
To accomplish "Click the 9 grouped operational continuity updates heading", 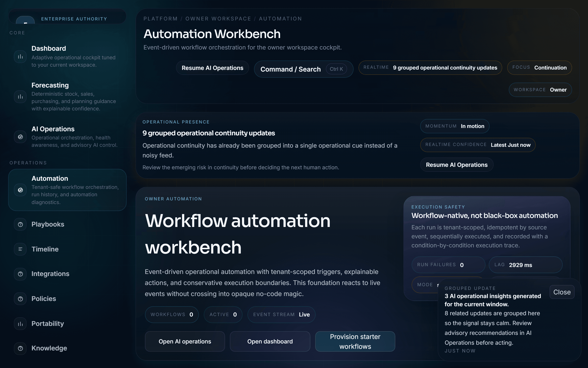I will point(209,133).
